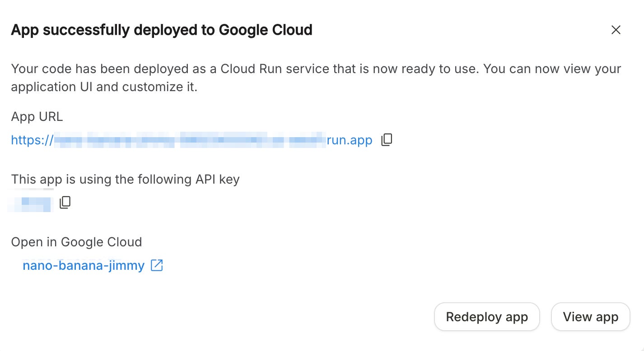Click the App URL label
The width and height of the screenshot is (644, 351).
click(x=37, y=117)
